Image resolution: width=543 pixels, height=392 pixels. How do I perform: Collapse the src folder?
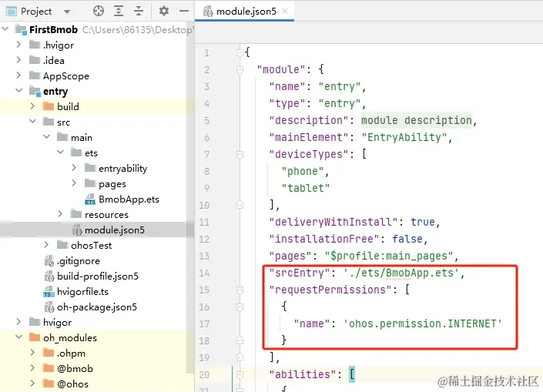[x=33, y=122]
